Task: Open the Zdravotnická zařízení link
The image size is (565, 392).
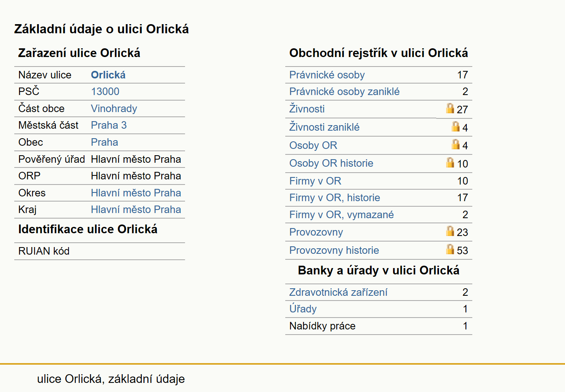Action: pos(338,292)
